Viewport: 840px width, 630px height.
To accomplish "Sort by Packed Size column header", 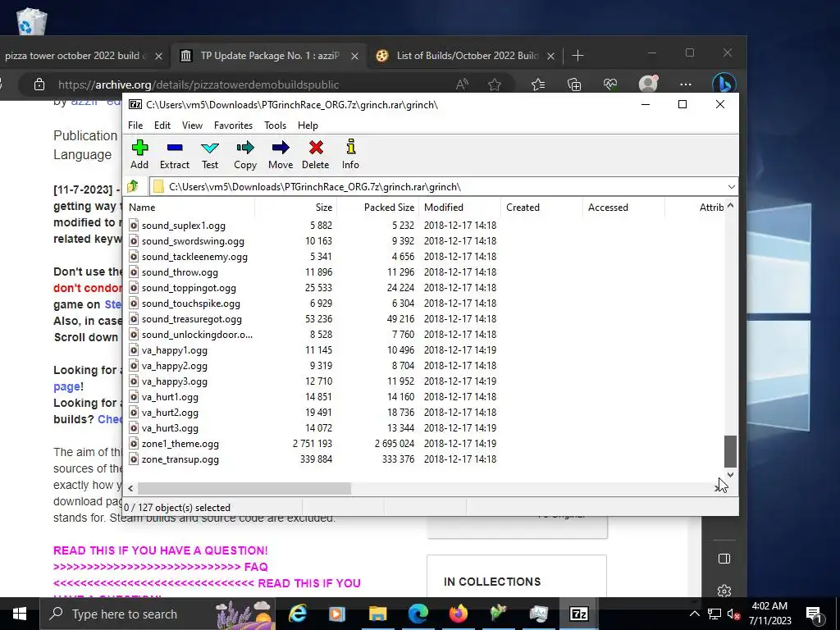I will pos(377,208).
